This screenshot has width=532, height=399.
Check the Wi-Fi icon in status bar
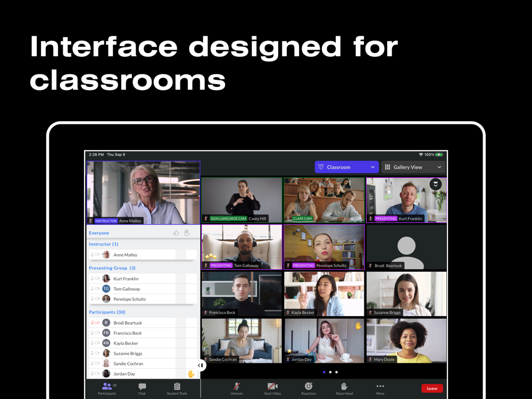tap(421, 155)
